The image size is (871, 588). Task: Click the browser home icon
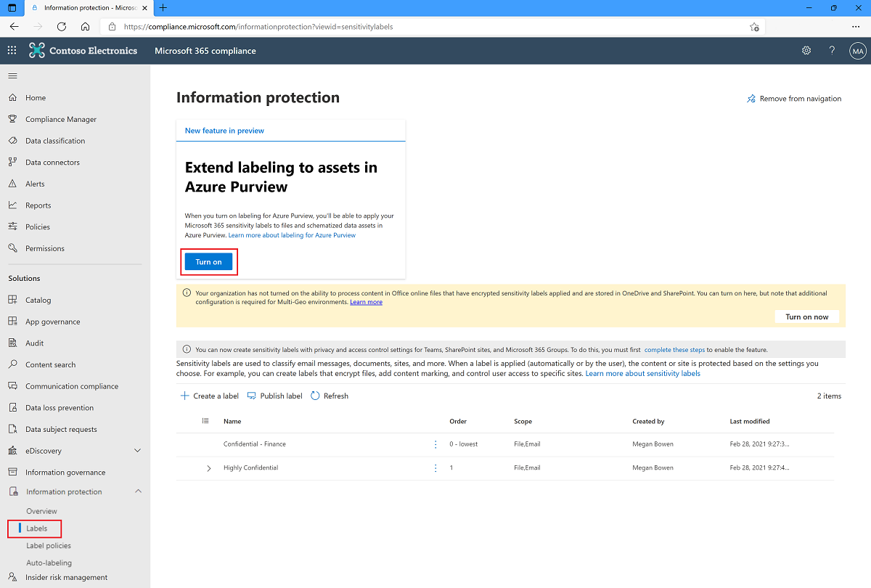point(86,26)
